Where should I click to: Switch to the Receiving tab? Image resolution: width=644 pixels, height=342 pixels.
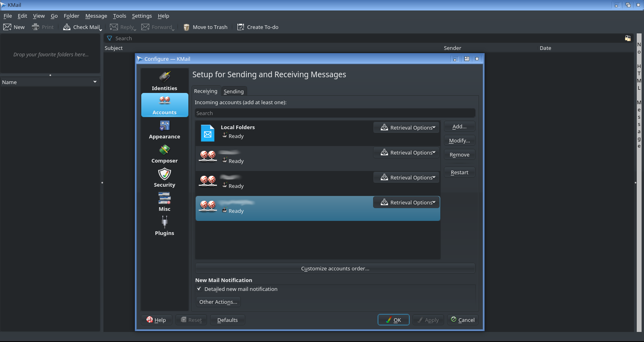206,91
